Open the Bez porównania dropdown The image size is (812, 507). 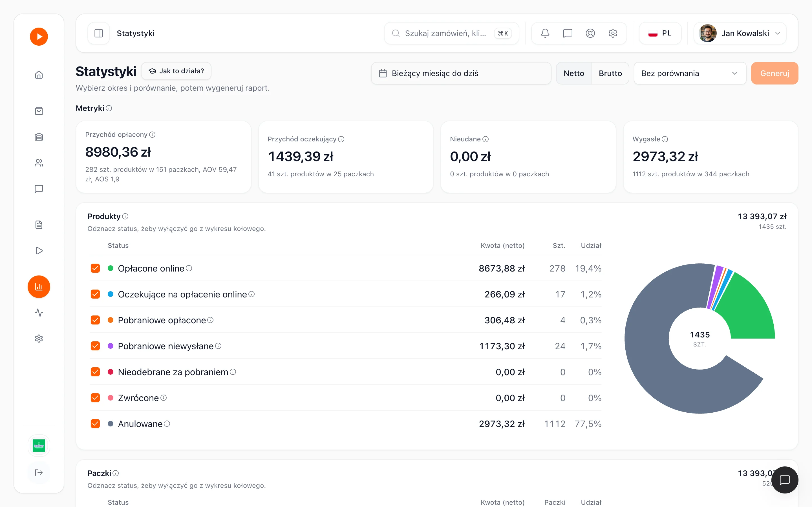(690, 73)
